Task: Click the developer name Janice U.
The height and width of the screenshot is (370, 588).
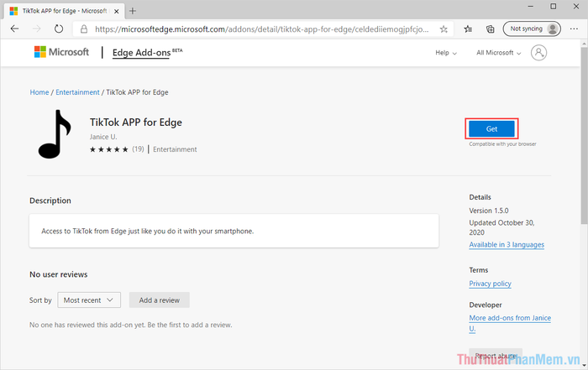Action: coord(103,137)
